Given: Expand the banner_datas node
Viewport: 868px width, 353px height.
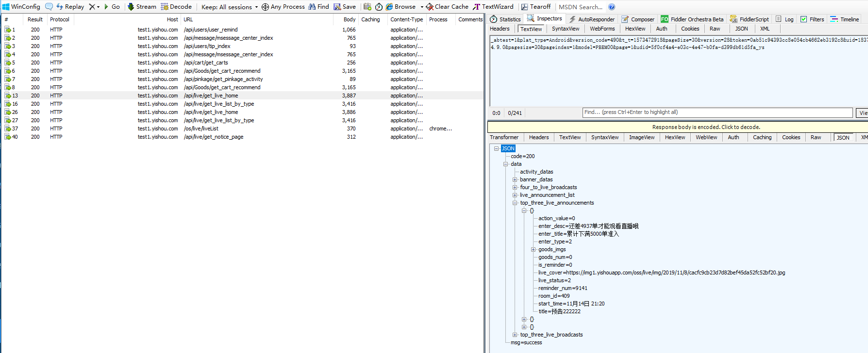Looking at the screenshot, I should [x=515, y=179].
